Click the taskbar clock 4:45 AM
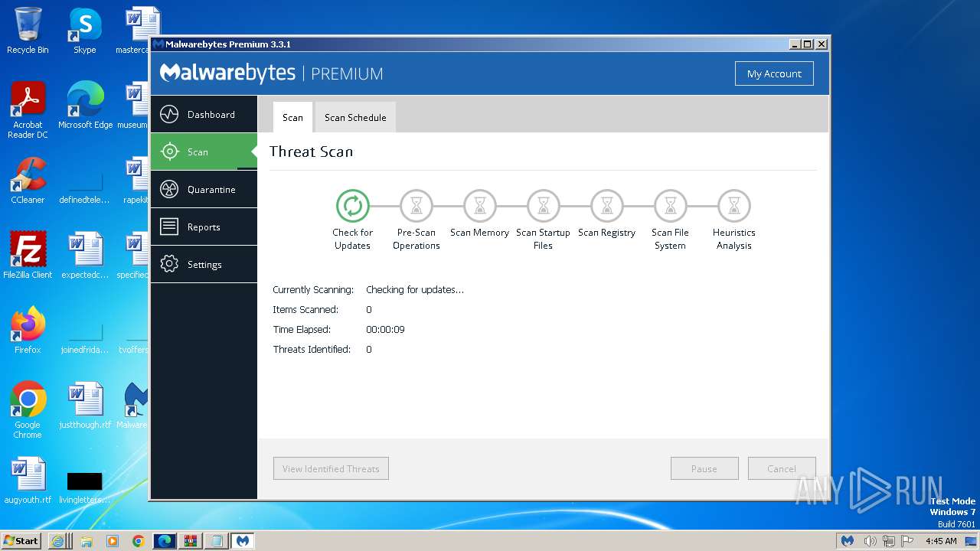Screen dimensions: 980x551 pos(941,540)
